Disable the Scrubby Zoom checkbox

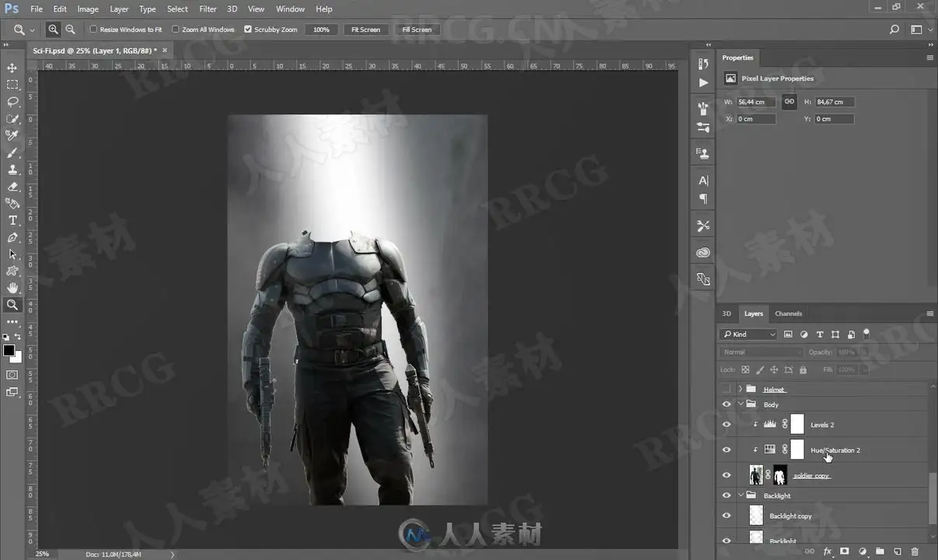pos(248,30)
